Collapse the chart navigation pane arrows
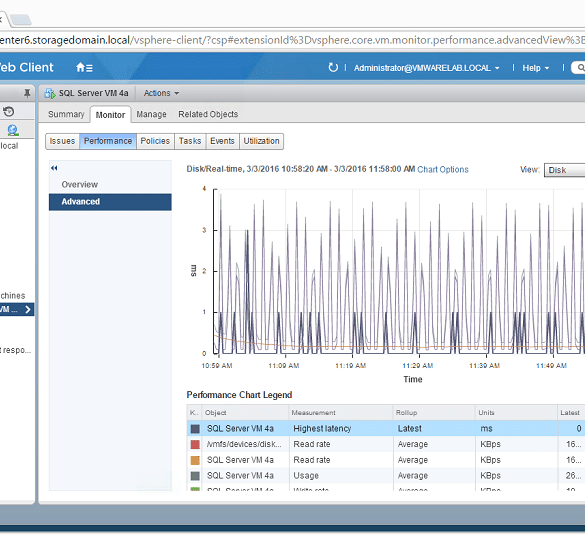Viewport: 585px width, 535px height. (54, 168)
